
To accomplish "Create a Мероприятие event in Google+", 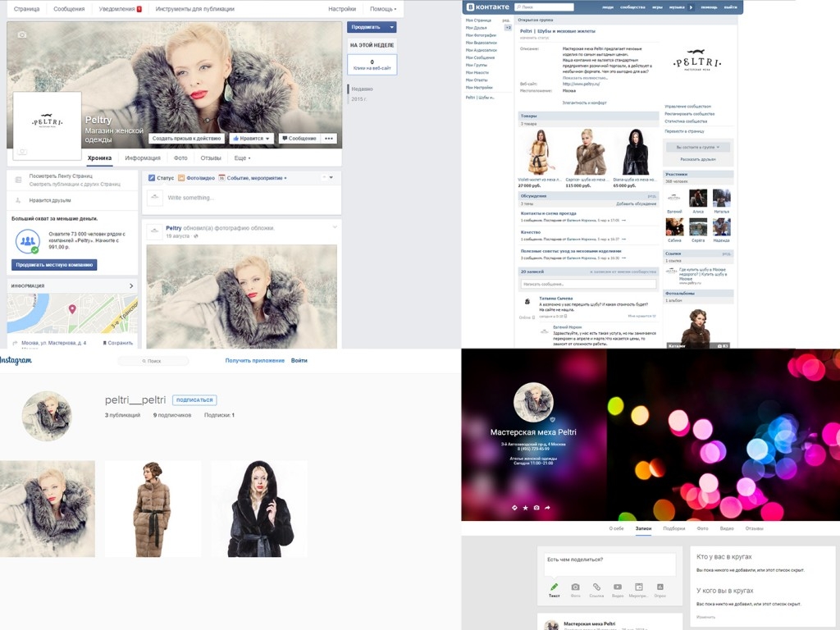I will coord(638,587).
